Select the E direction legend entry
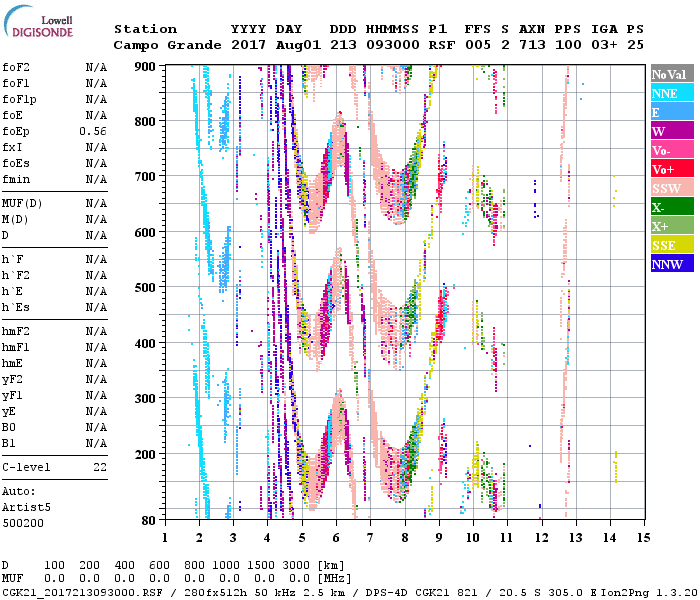700x600 pixels. click(670, 113)
